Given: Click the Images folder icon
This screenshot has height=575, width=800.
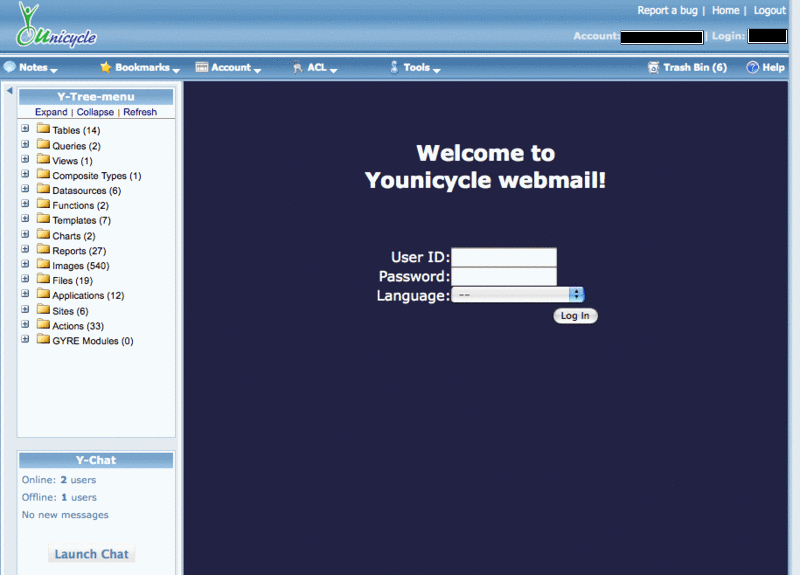Looking at the screenshot, I should coord(43,265).
